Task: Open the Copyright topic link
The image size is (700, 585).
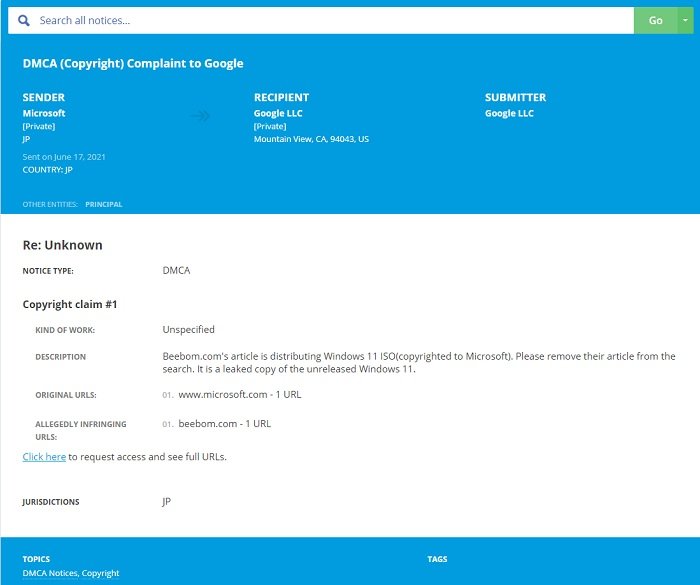Action: click(x=100, y=573)
